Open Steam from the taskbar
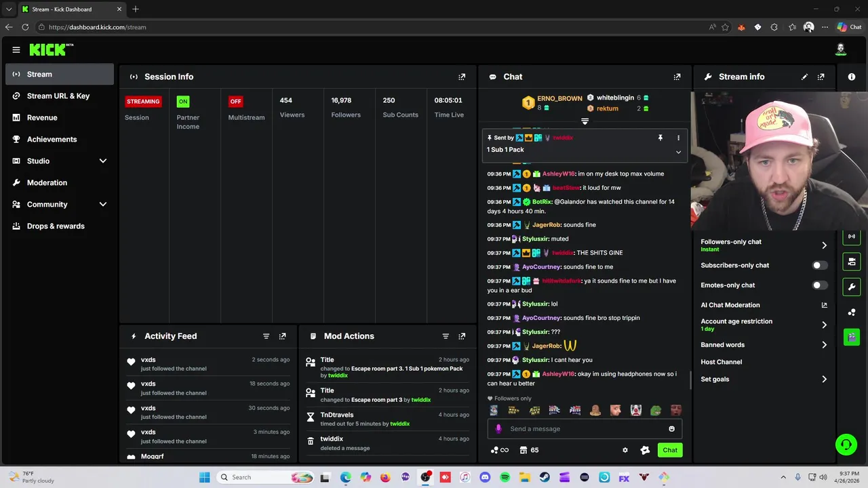This screenshot has height=488, width=868. coord(545,477)
